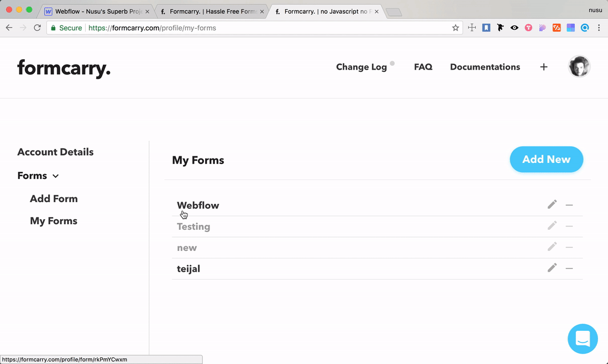The height and width of the screenshot is (364, 608).
Task: Reload the page with the refresh icon
Action: (x=37, y=28)
